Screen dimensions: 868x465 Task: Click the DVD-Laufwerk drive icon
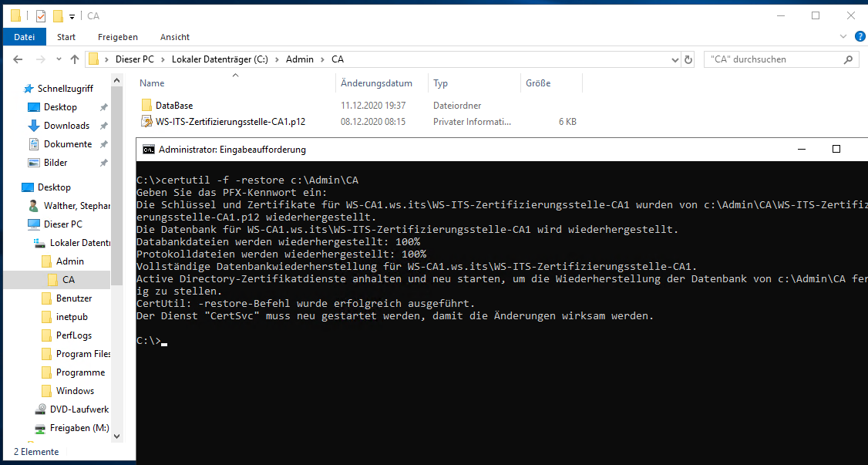(40, 409)
